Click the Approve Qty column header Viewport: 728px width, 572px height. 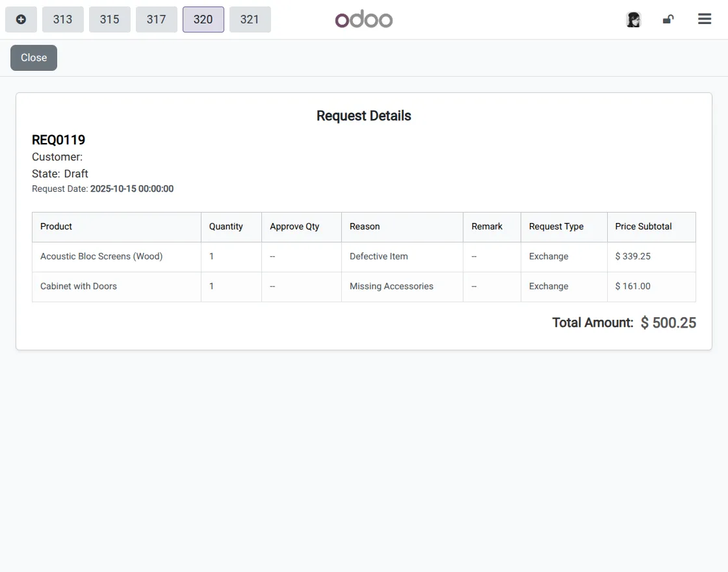click(294, 226)
